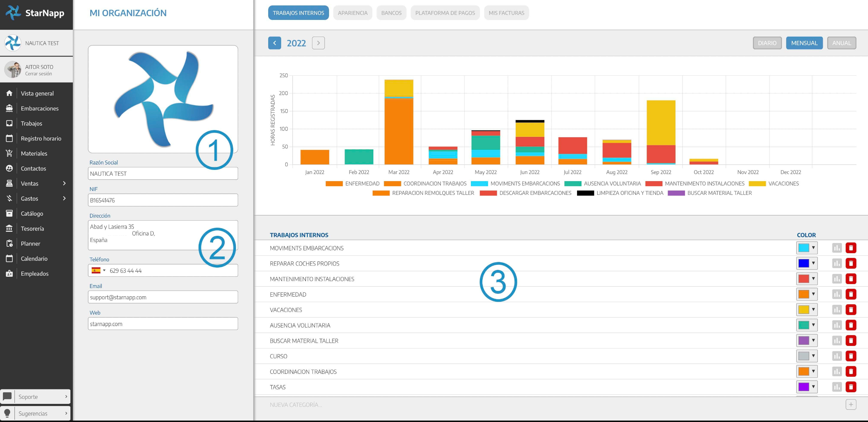The height and width of the screenshot is (422, 868).
Task: Open the APARIENCIA tab
Action: (352, 13)
